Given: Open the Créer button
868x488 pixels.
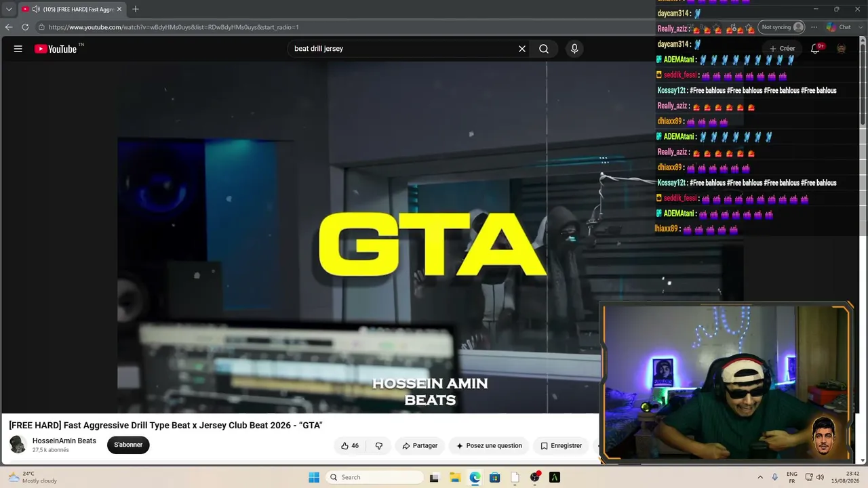Looking at the screenshot, I should tap(783, 49).
